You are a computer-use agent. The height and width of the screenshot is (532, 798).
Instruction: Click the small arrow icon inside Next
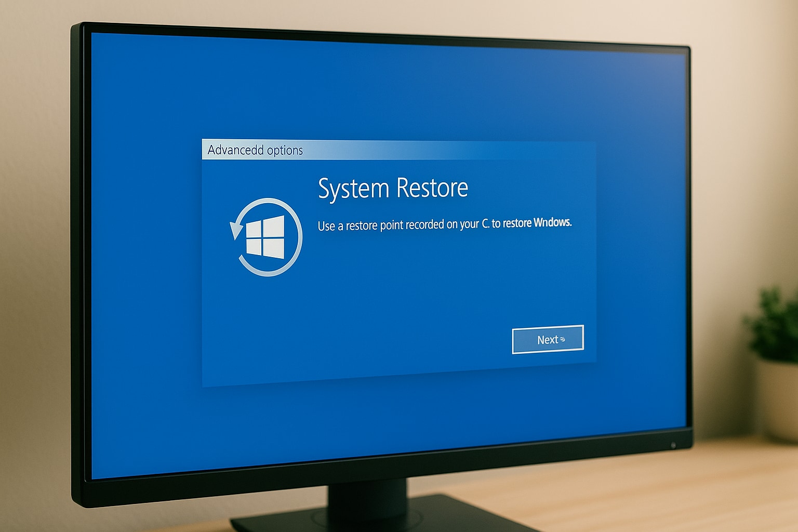pos(563,340)
